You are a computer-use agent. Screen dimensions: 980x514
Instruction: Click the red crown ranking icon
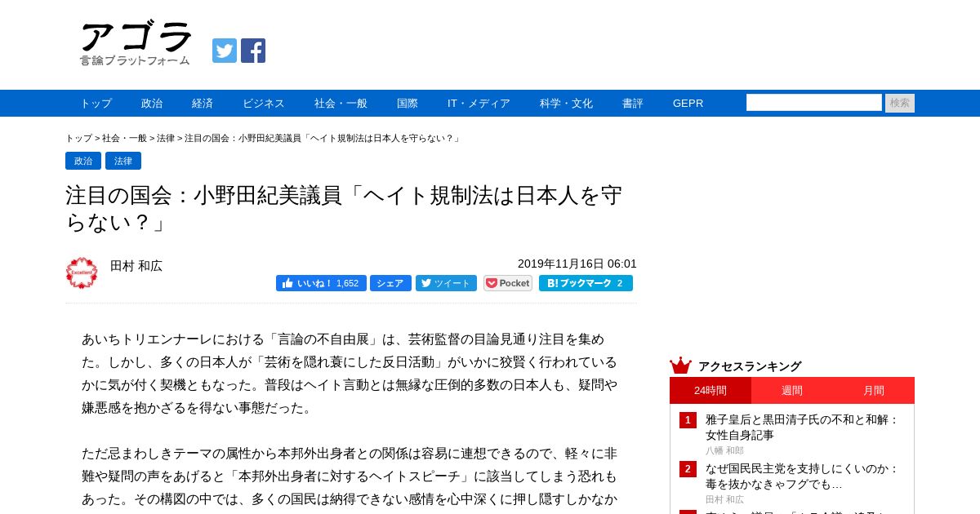(680, 366)
